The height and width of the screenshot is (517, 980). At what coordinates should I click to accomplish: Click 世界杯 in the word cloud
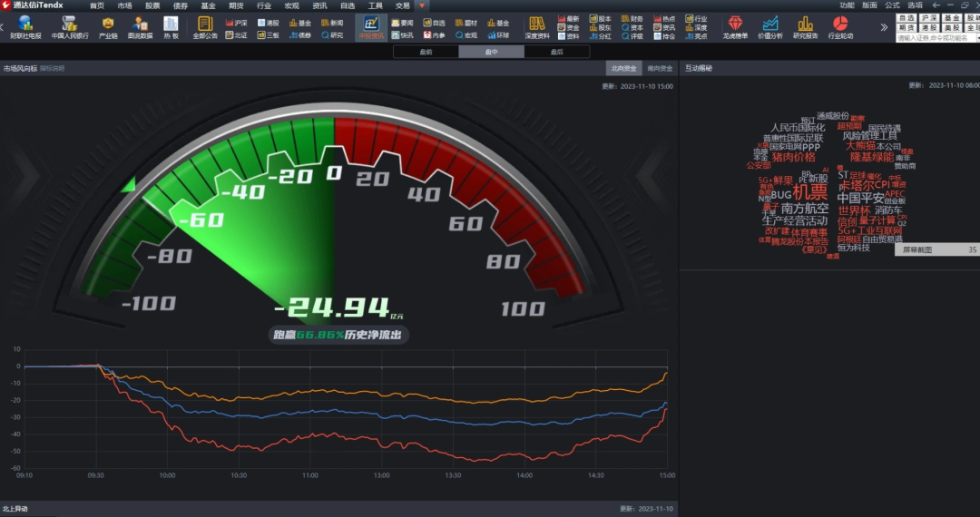855,211
